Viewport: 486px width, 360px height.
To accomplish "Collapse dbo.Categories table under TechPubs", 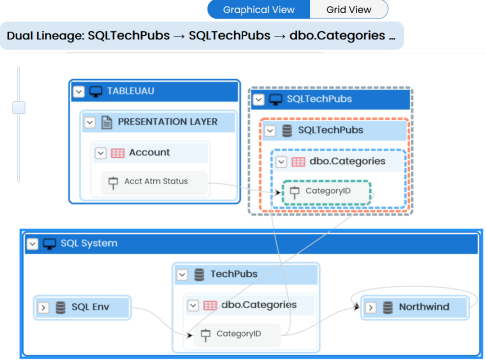I will pyautogui.click(x=193, y=305).
